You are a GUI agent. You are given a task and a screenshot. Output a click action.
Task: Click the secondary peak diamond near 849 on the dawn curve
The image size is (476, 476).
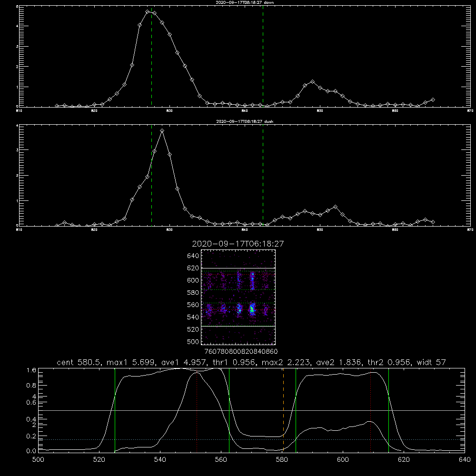coord(312,82)
